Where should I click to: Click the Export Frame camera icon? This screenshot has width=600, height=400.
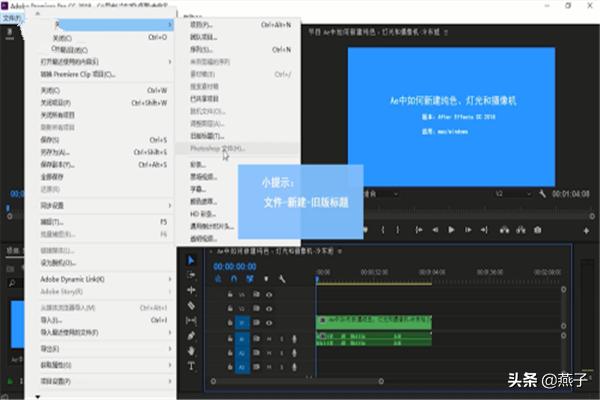point(538,229)
